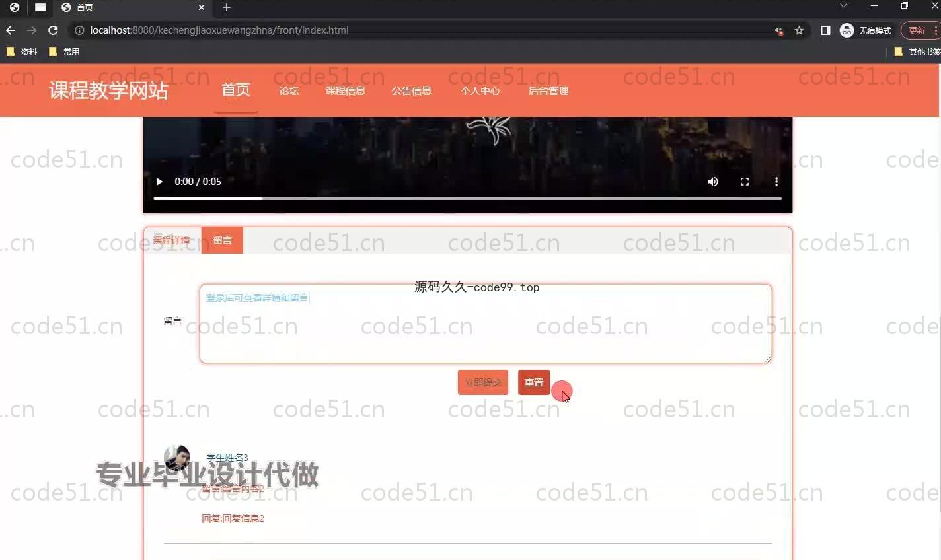Viewport: 941px width, 560px height.
Task: Select the first pinned browser tab
Action: [x=15, y=7]
